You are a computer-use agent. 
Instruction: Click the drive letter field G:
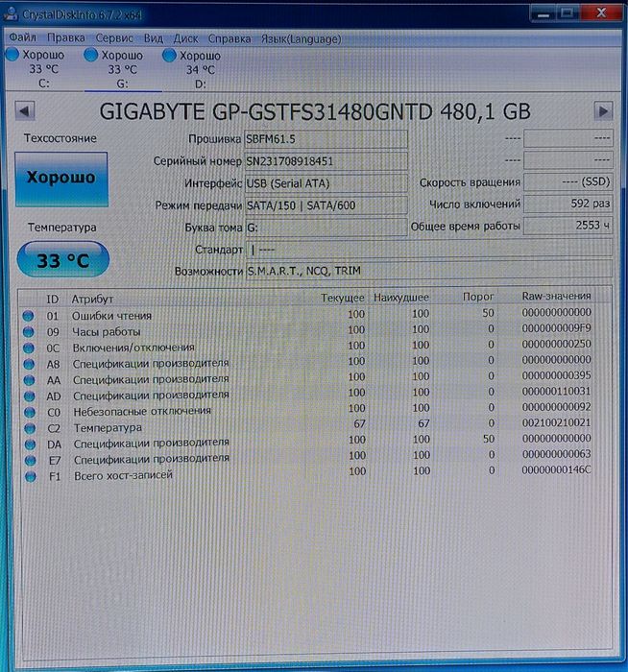[x=326, y=228]
